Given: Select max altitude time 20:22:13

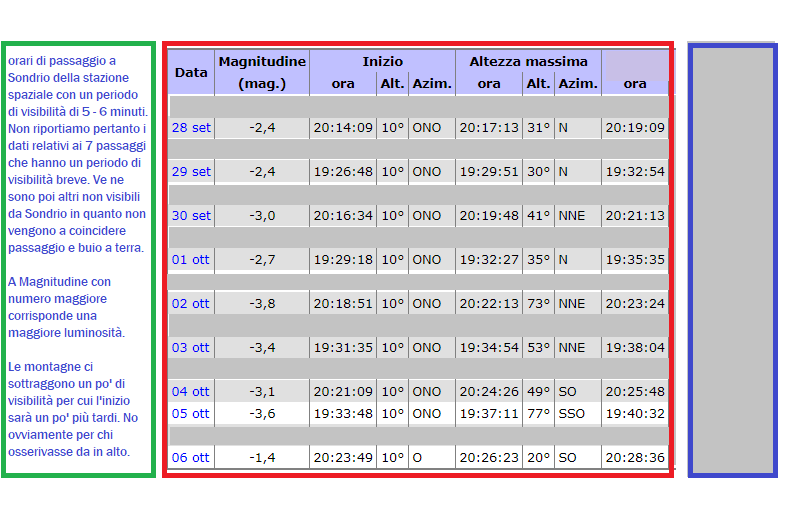Looking at the screenshot, I should [489, 304].
